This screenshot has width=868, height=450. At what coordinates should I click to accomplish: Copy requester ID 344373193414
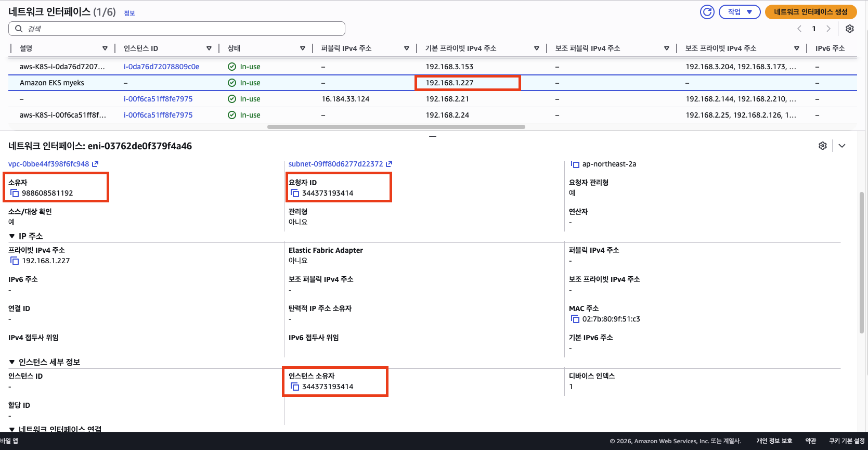coord(295,193)
